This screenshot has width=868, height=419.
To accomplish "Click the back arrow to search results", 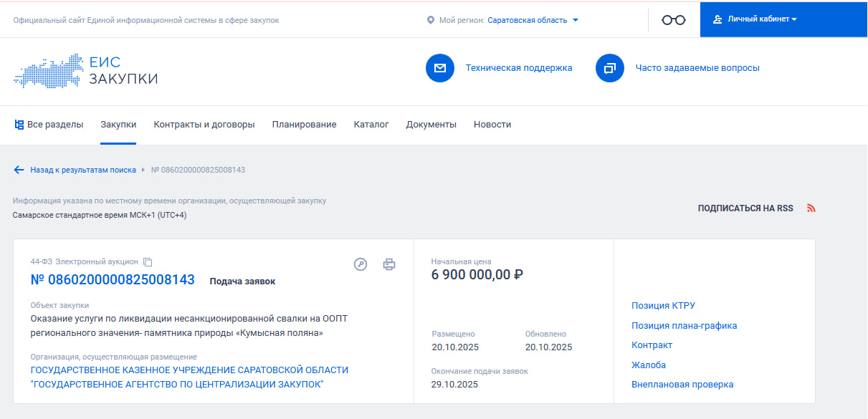I will click(x=19, y=170).
